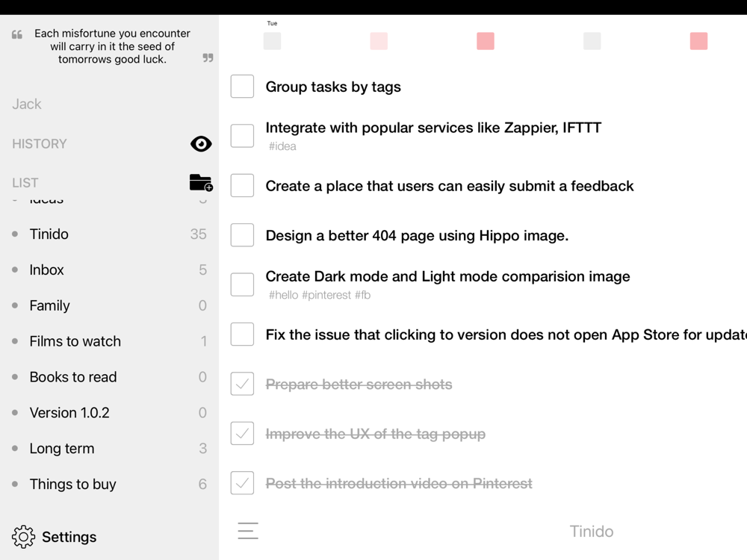
Task: Toggle the History eye visibility icon
Action: tap(201, 144)
